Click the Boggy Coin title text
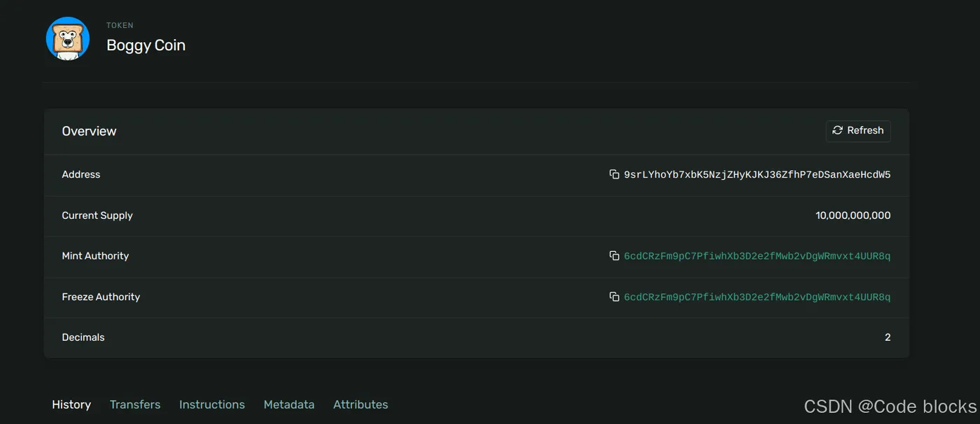Screen dimensions: 980x424 [x=146, y=45]
